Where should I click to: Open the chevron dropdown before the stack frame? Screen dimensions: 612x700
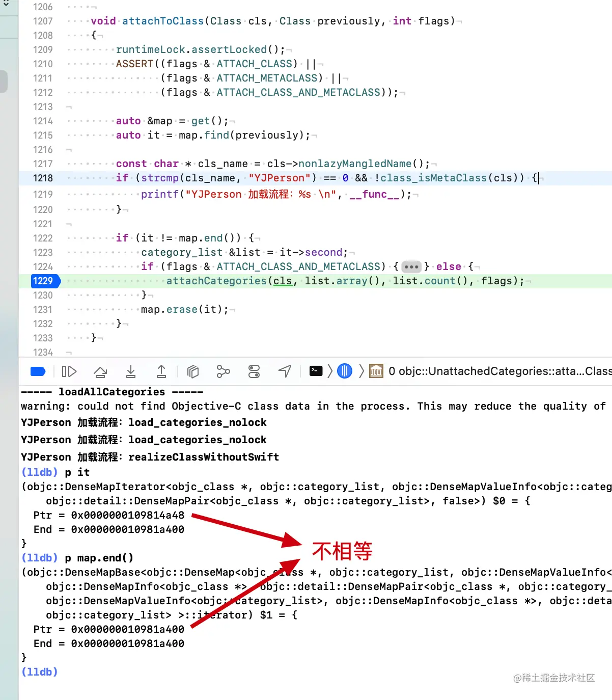361,371
